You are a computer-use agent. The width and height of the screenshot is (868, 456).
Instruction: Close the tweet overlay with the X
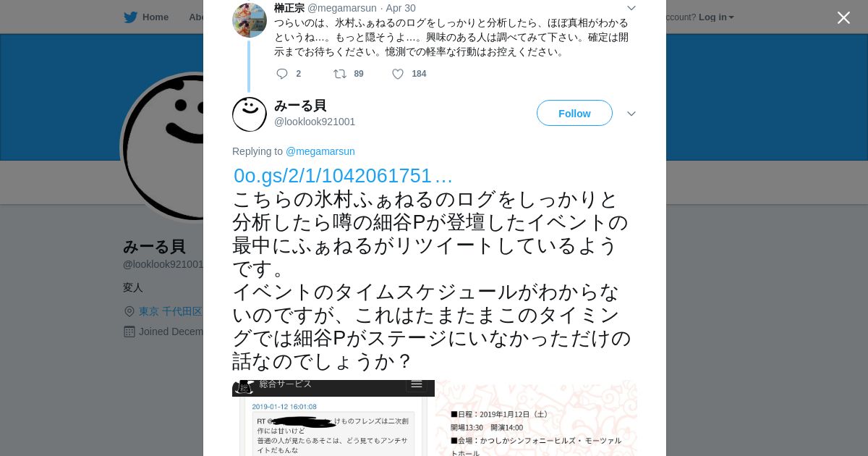843,17
